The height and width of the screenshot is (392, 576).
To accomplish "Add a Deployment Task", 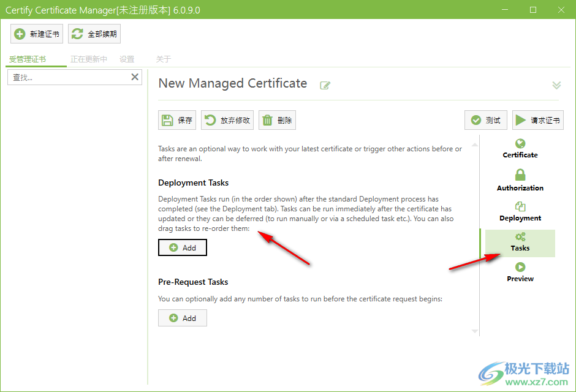I will [x=183, y=247].
